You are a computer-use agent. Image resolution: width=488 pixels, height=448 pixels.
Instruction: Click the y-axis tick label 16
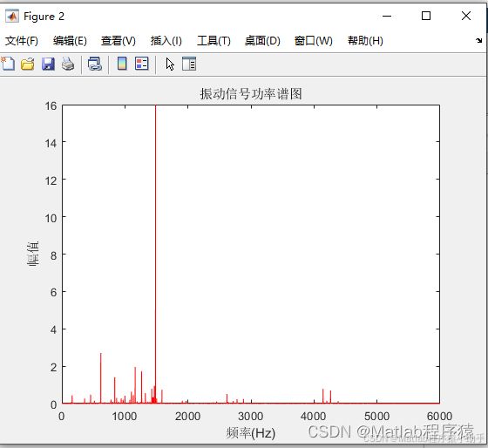click(x=51, y=105)
